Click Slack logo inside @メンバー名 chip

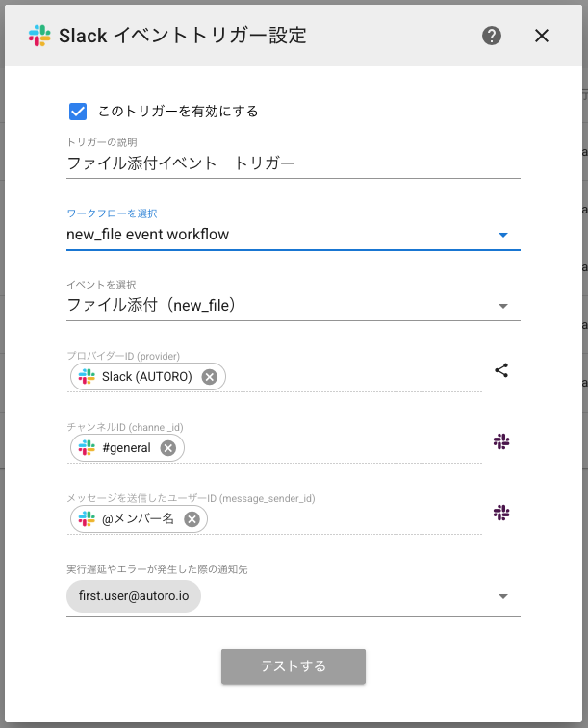tap(87, 519)
